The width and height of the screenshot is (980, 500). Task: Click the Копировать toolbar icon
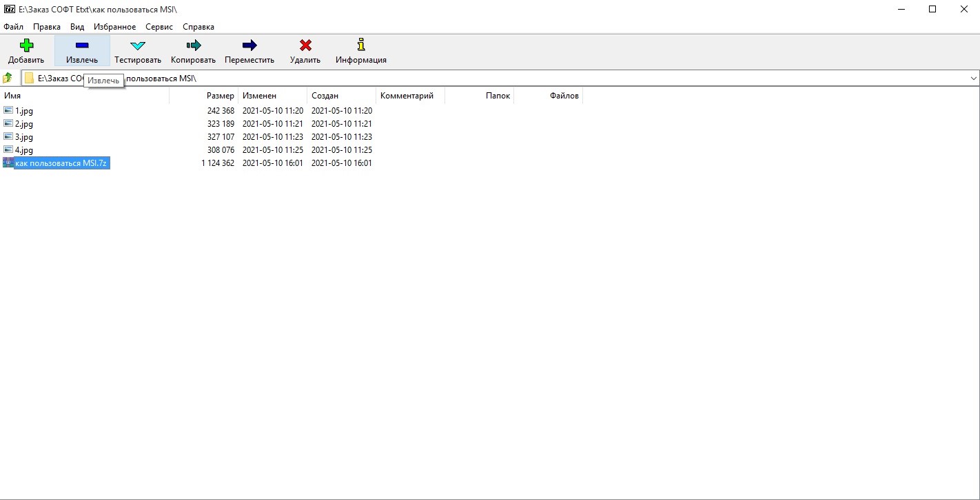193,46
